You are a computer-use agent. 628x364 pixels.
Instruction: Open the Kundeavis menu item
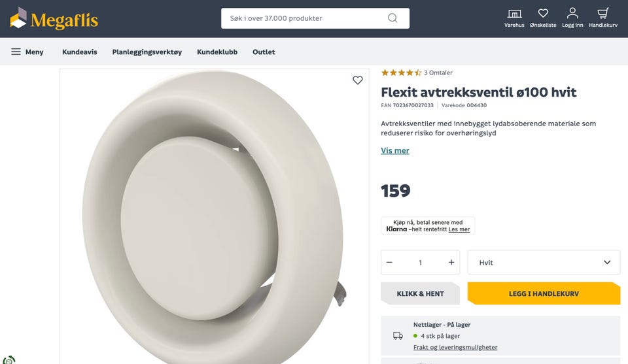pyautogui.click(x=80, y=52)
